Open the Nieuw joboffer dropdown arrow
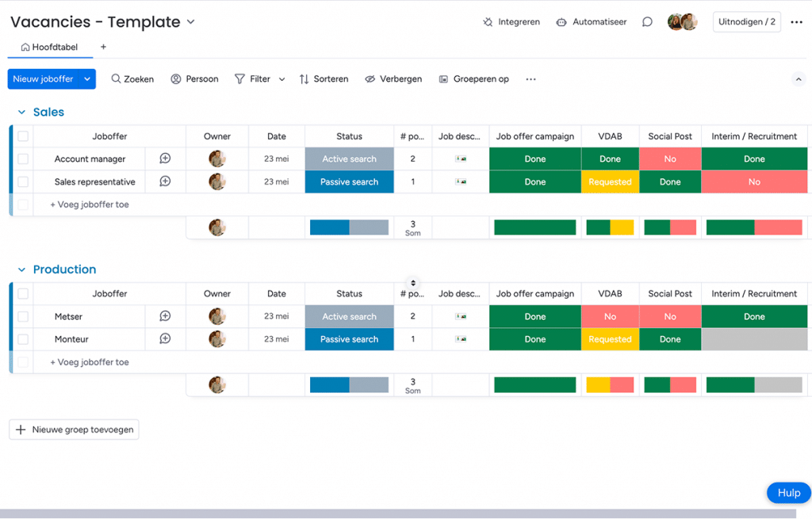Screen dimensions: 812x519 tap(87, 78)
